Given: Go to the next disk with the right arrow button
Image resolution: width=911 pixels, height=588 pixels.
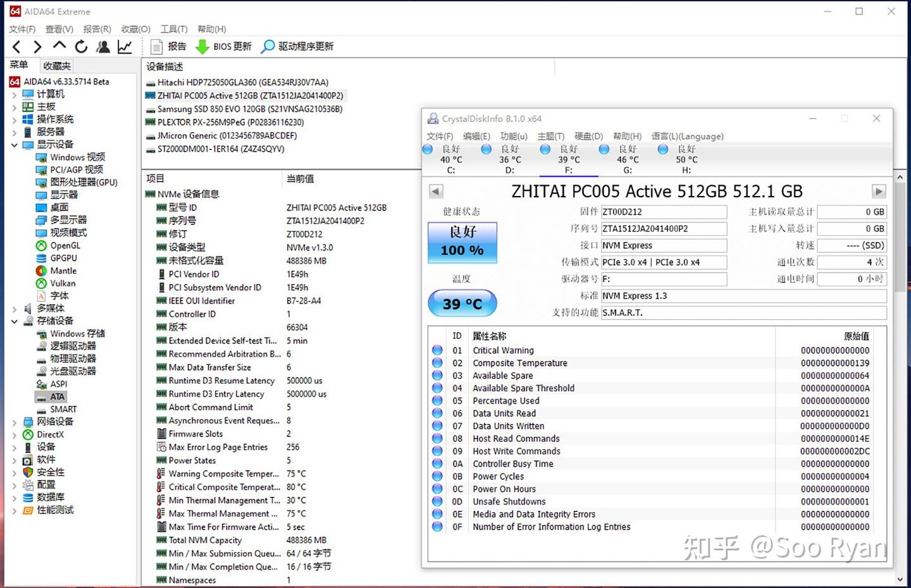Looking at the screenshot, I should [879, 191].
